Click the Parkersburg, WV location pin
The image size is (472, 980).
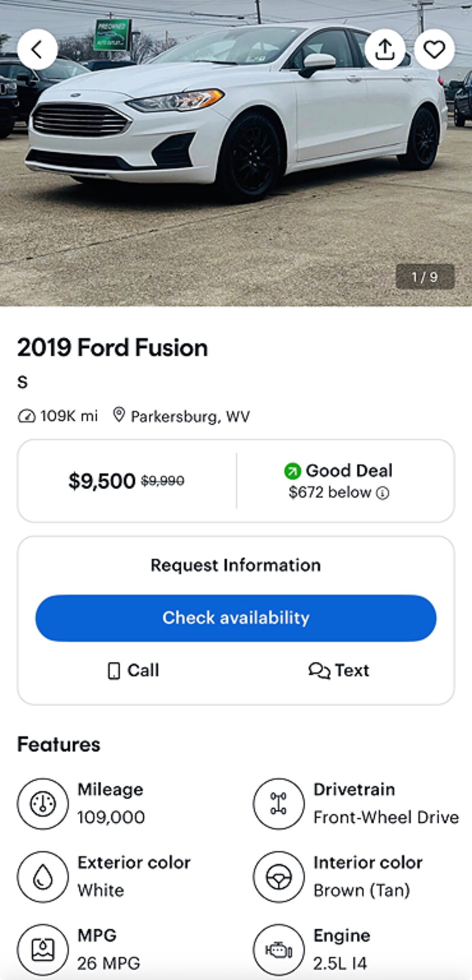[x=119, y=415]
